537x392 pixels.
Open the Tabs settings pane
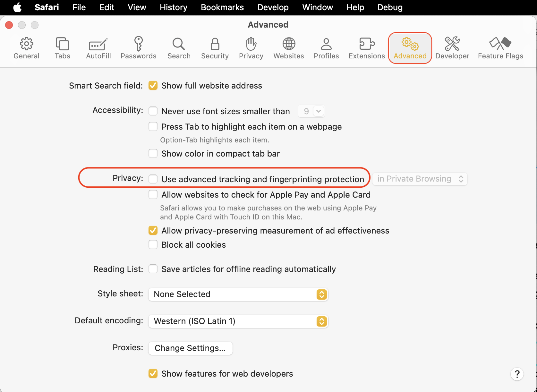(x=62, y=48)
